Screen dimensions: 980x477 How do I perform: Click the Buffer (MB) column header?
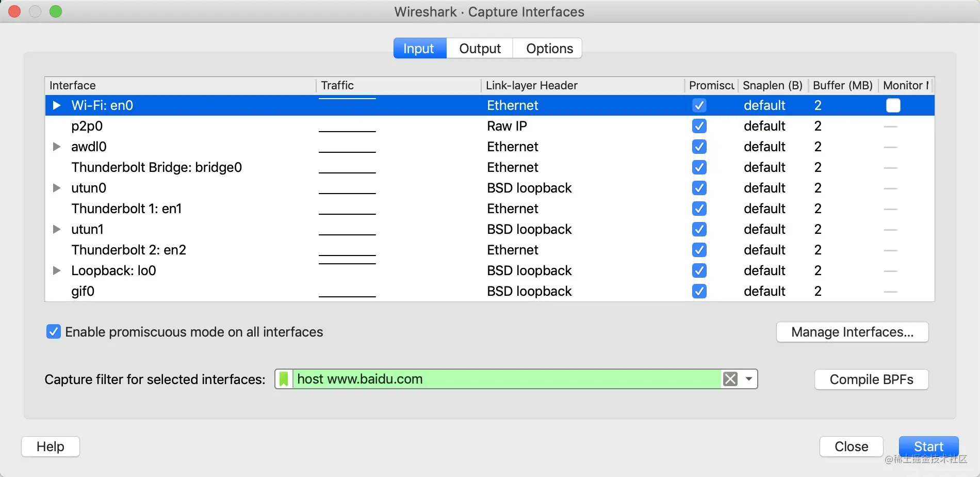tap(843, 86)
